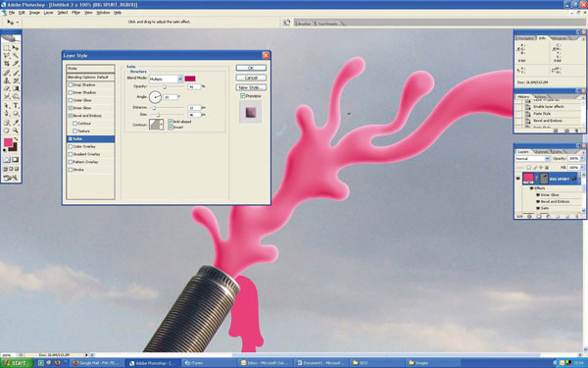Toggle the Anti-aliased checkbox
This screenshot has height=368, width=588.
point(171,122)
